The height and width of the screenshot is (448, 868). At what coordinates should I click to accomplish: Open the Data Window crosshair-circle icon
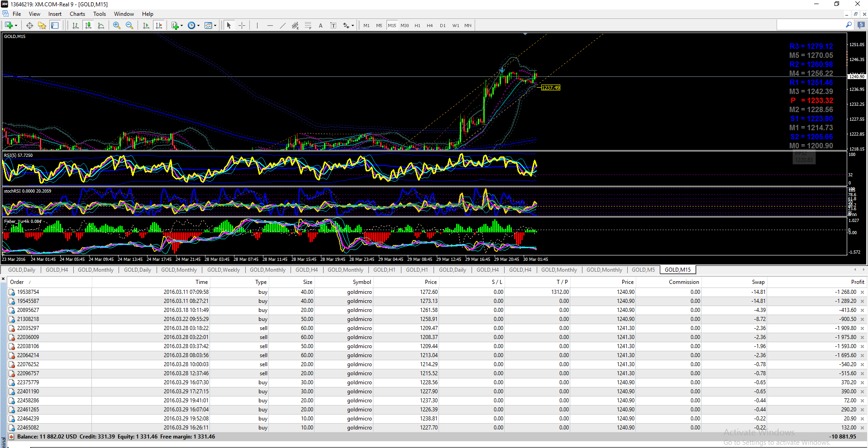click(x=29, y=25)
